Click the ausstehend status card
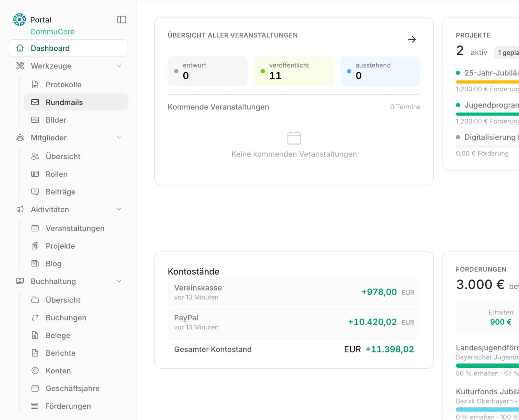The width and height of the screenshot is (519, 420). (380, 71)
